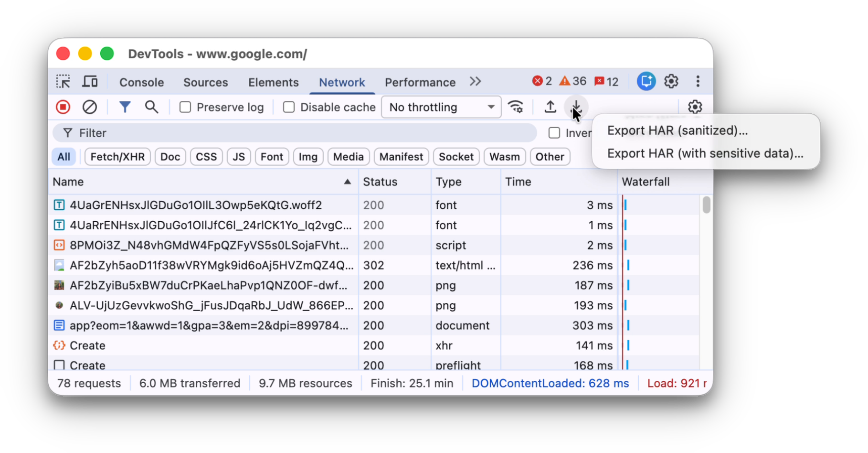Viewport: 868px width, 453px height.
Task: Toggle the Invert checkbox
Action: click(554, 133)
